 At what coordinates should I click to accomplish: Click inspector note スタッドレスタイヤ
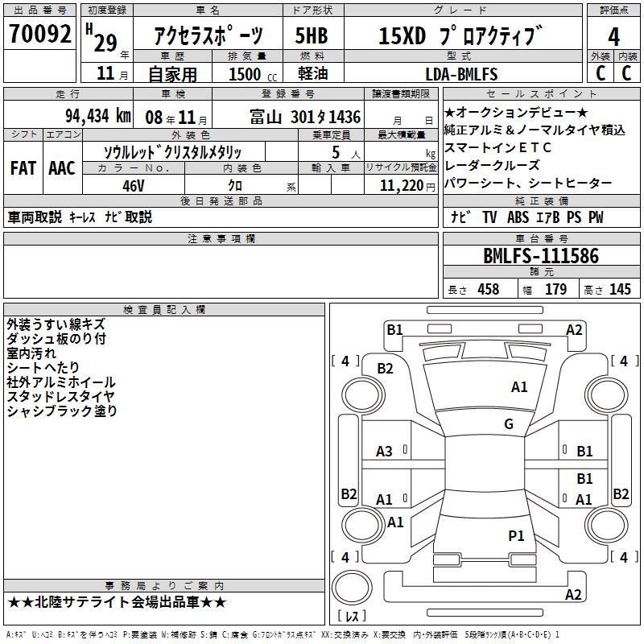[61, 396]
